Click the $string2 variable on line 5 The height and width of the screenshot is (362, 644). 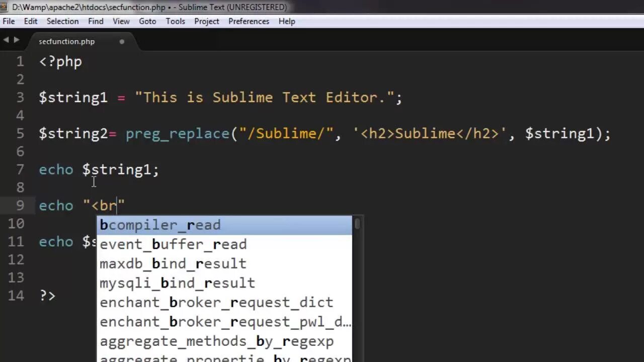(x=73, y=134)
